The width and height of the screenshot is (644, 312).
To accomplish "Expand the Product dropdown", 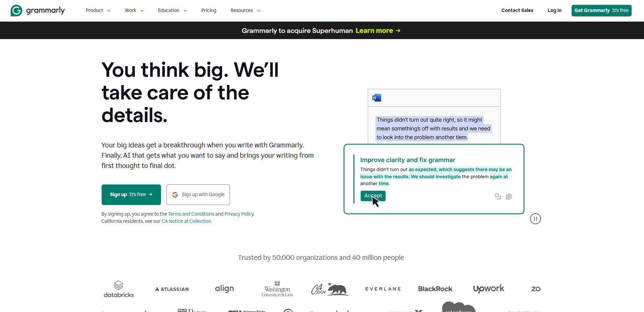I will (98, 10).
